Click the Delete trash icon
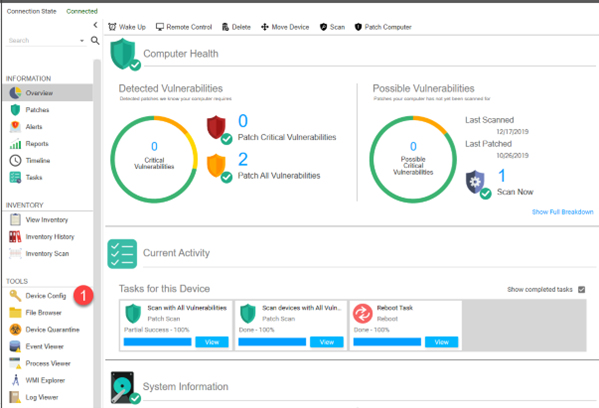This screenshot has width=599, height=408. click(225, 27)
